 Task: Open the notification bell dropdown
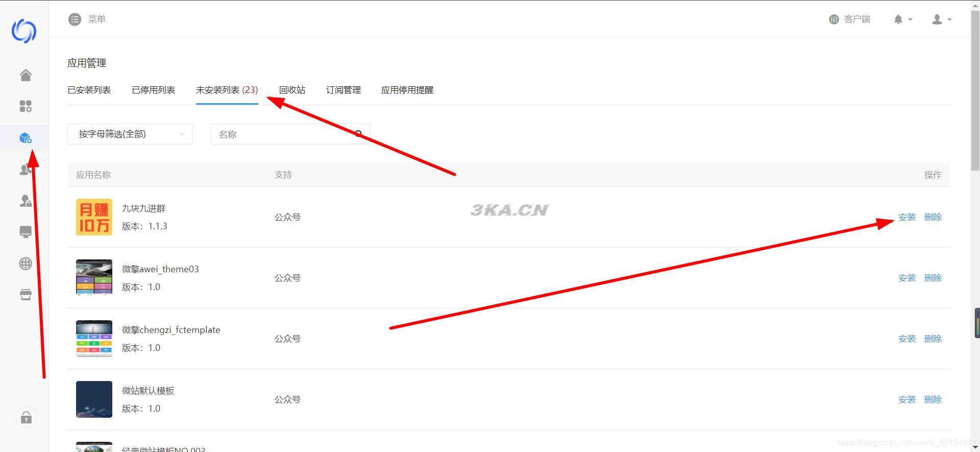902,19
